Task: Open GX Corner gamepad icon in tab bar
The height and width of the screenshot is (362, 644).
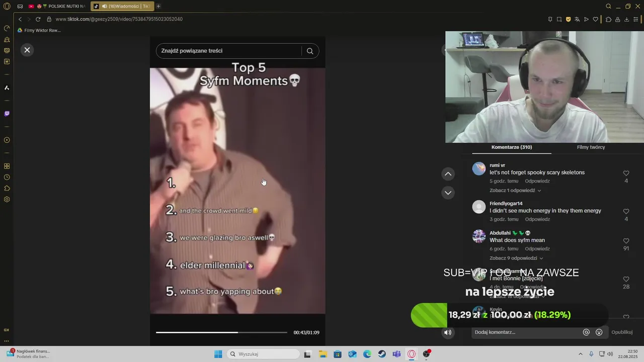Action: coord(20,7)
